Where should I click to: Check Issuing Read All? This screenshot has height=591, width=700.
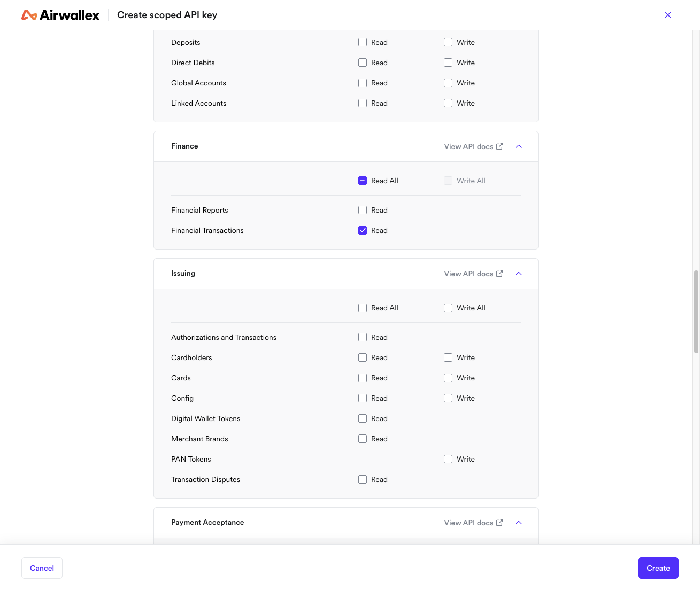[x=363, y=308]
